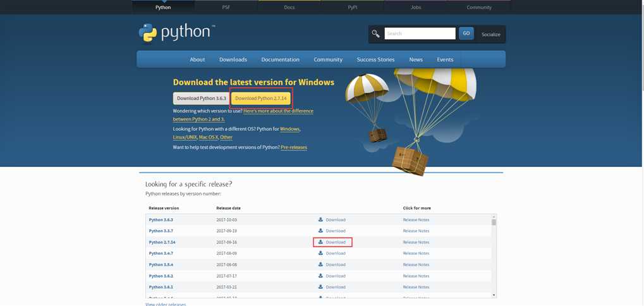Click the releases list scrollbar thumb

pos(494,222)
